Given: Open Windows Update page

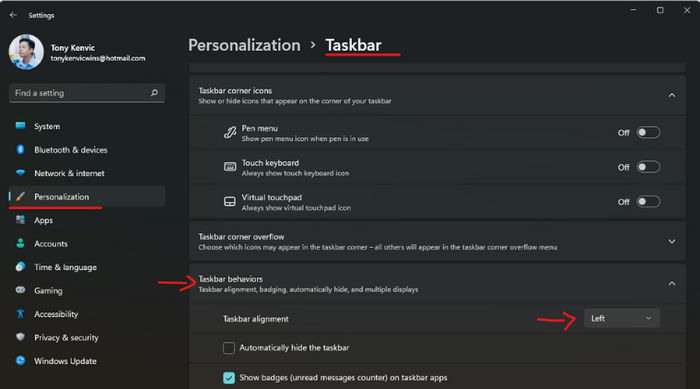Looking at the screenshot, I should point(87,361).
